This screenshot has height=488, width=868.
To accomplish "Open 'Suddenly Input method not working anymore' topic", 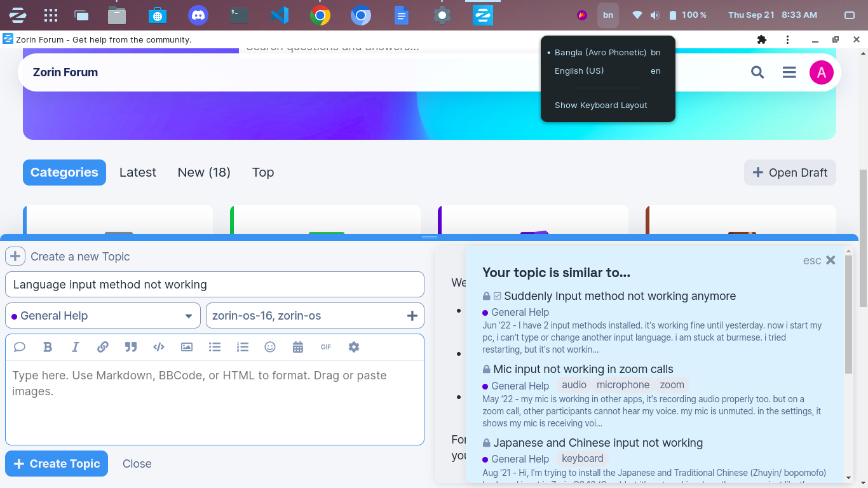I will [x=620, y=296].
